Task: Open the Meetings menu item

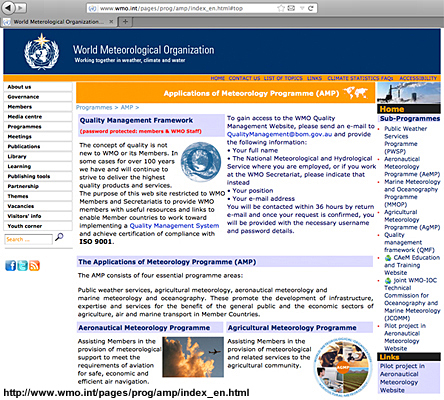Action: pyautogui.click(x=38, y=137)
